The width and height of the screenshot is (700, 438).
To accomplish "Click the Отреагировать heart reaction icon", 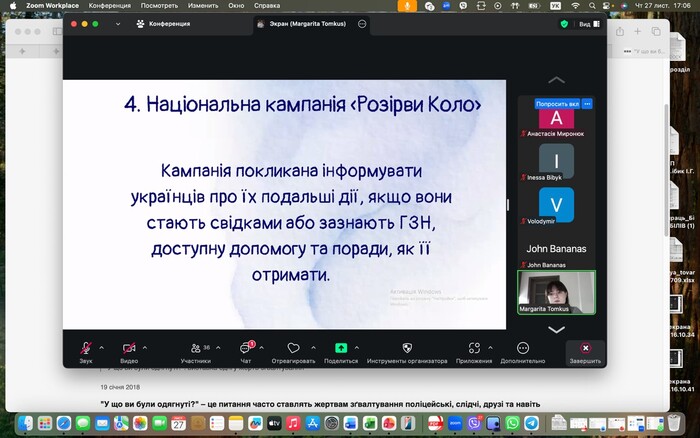I will pos(293,348).
